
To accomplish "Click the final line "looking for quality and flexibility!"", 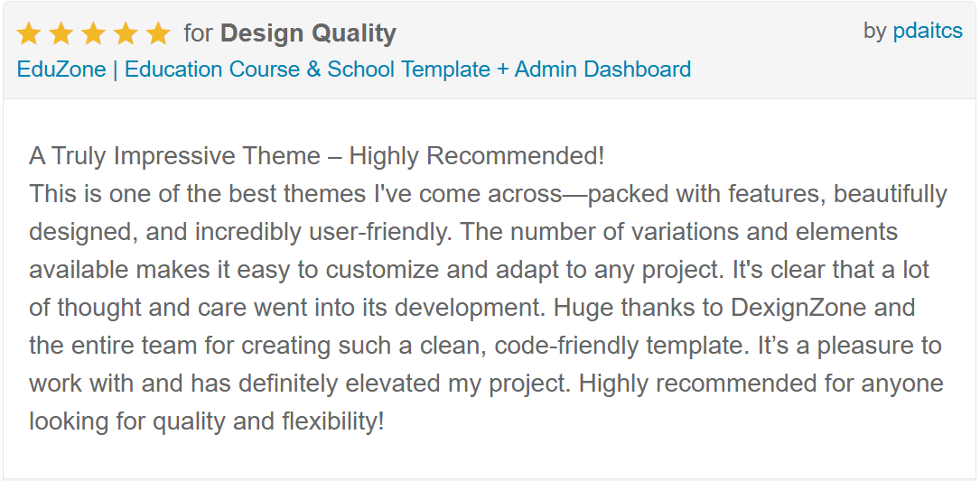I will point(206,421).
